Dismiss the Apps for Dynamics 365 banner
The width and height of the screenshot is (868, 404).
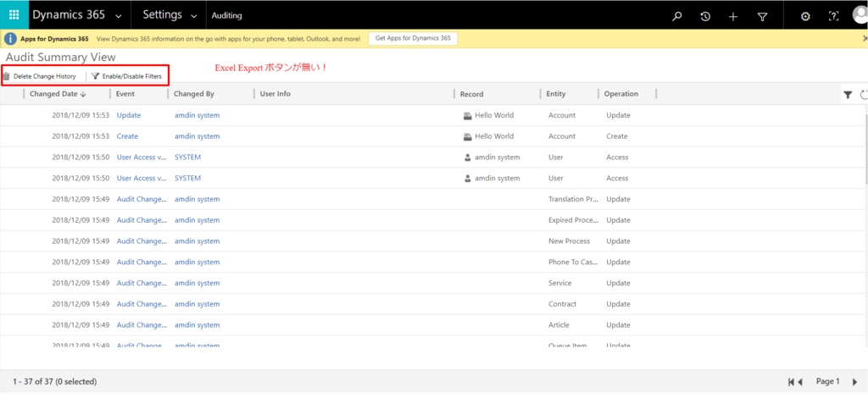865,39
